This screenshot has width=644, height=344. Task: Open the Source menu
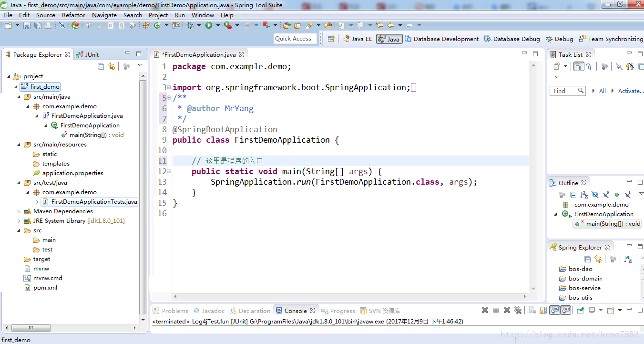pos(46,15)
